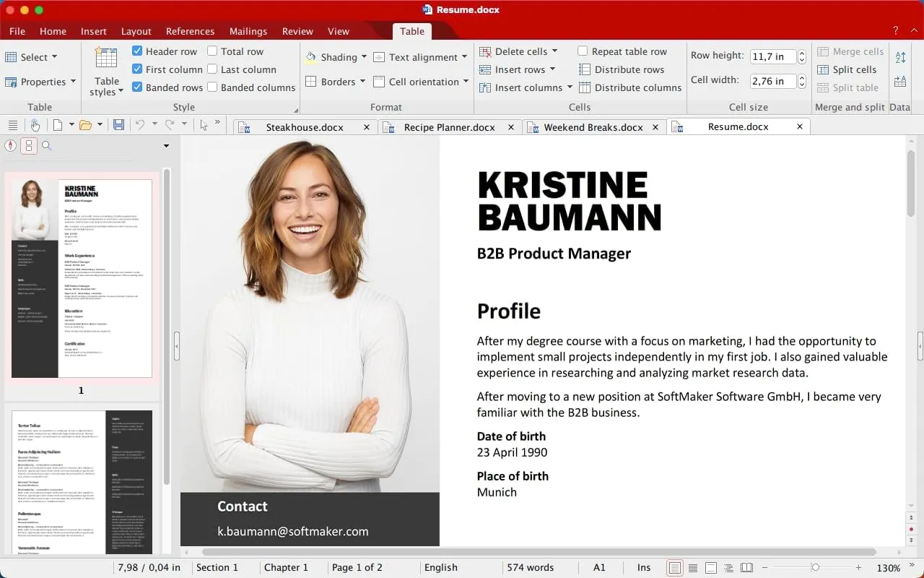Click the Undo arrow icon
Viewport: 924px width, 578px height.
pos(140,125)
